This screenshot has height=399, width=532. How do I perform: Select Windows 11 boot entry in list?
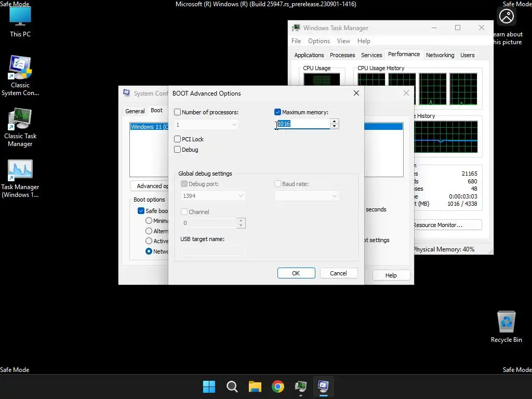(x=149, y=127)
